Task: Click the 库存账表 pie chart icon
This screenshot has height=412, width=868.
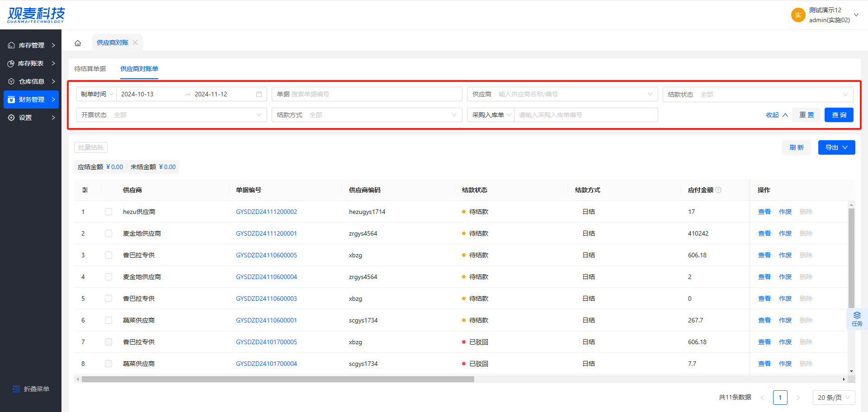Action: (x=11, y=63)
